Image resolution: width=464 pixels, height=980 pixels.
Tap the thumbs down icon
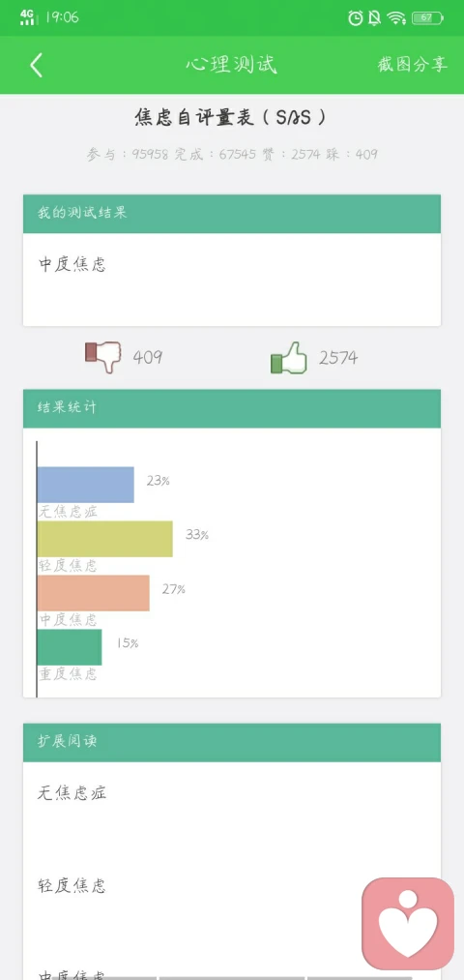[x=103, y=357]
